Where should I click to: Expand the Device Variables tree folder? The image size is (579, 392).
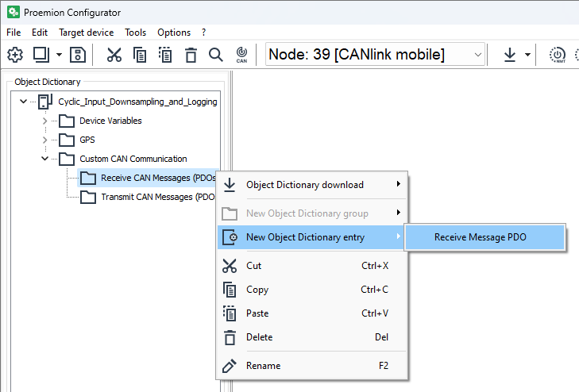point(44,121)
